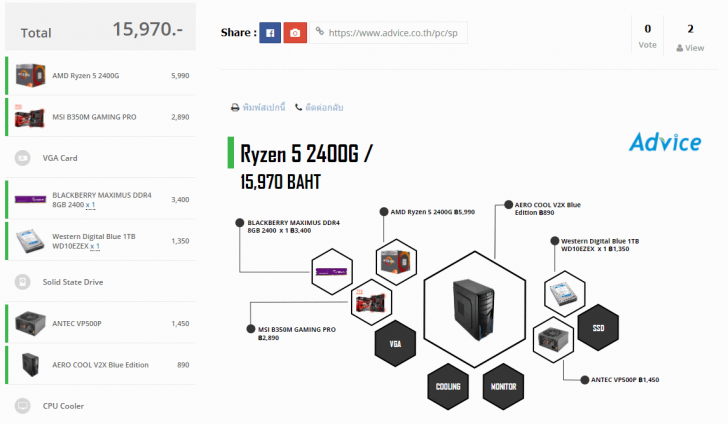Image resolution: width=728 pixels, height=424 pixels.
Task: Open the AERO COOL V2X Blue Edition row
Action: (x=100, y=365)
